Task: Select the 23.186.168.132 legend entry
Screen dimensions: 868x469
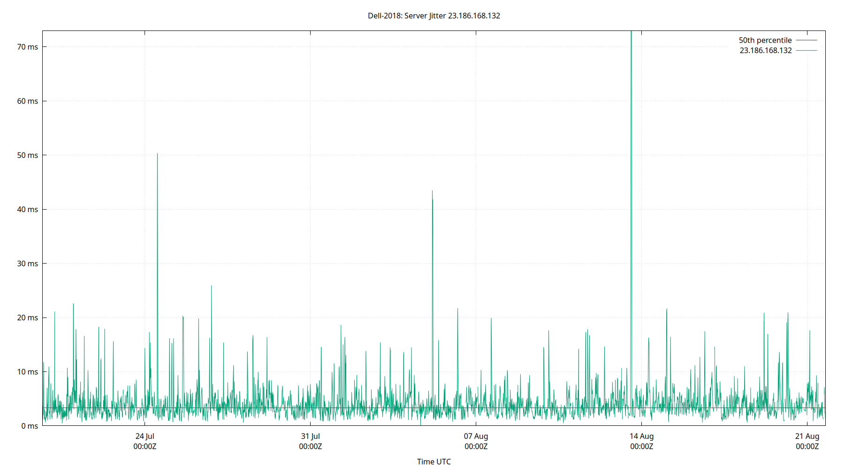Action: click(x=765, y=51)
